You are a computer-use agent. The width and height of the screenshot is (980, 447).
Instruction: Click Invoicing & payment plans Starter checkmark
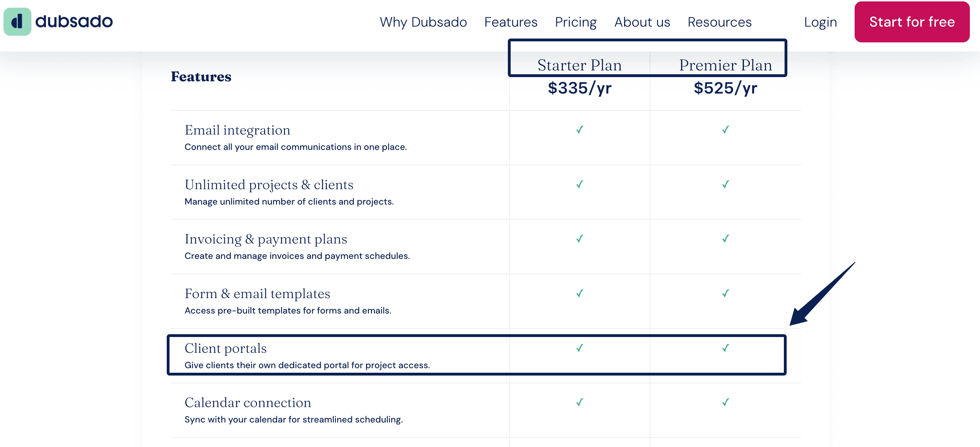click(579, 239)
